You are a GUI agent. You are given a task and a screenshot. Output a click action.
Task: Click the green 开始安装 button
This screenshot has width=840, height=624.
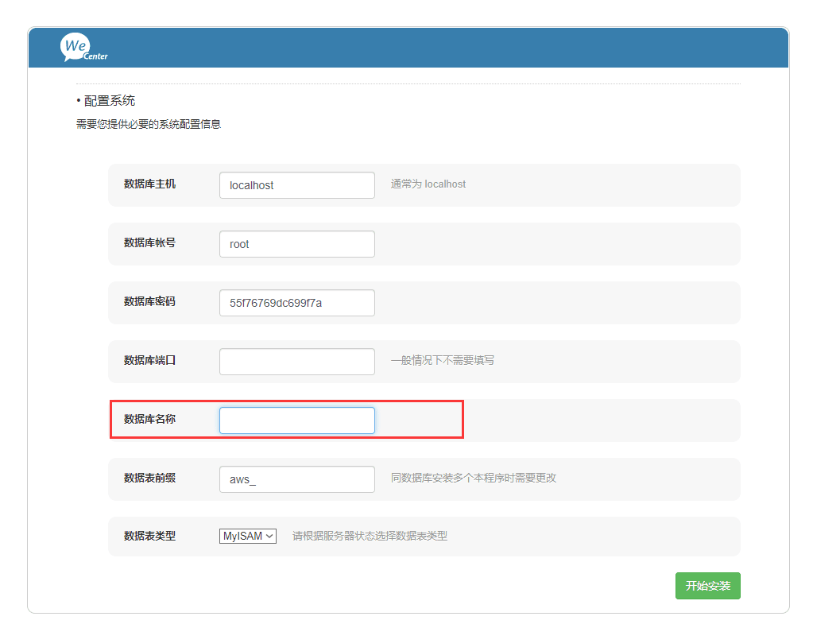pos(707,586)
